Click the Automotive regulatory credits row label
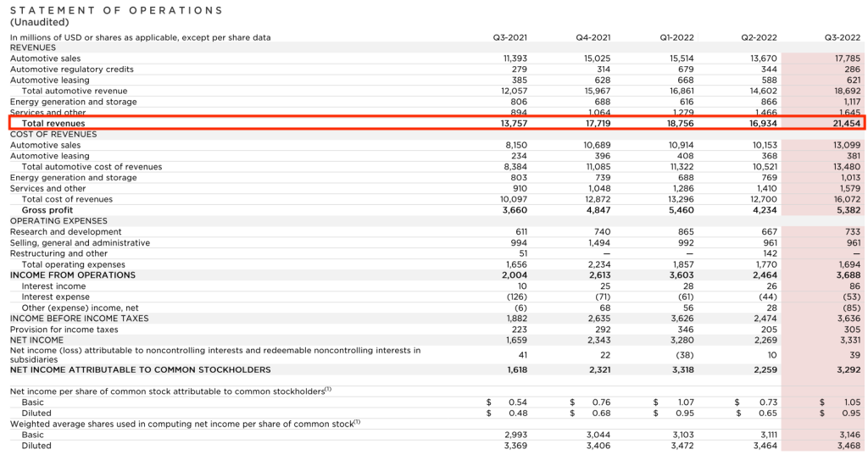Viewport: 868px width, 455px height. click(x=72, y=69)
